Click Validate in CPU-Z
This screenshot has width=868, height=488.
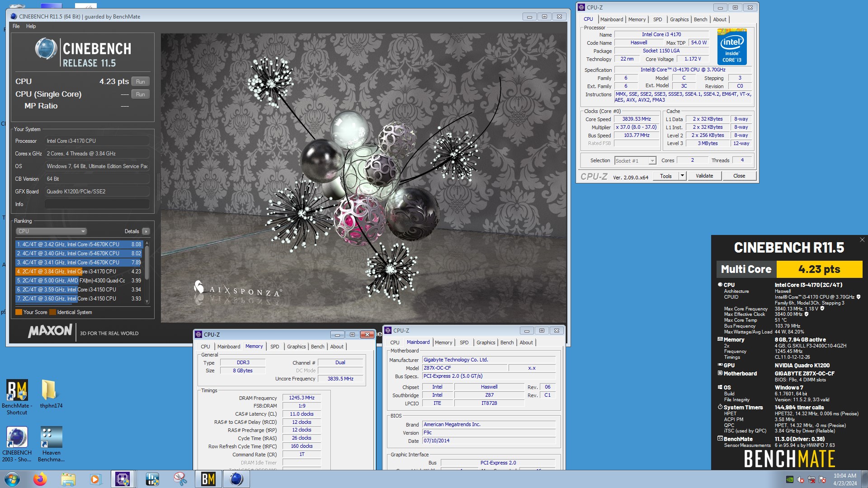(704, 176)
